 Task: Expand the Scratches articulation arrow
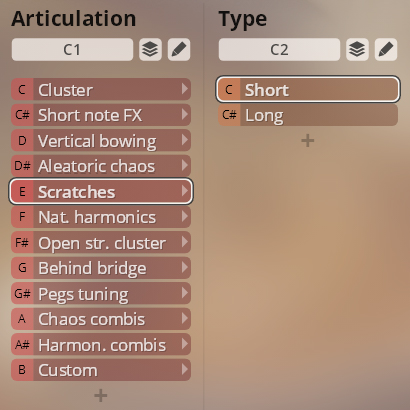pyautogui.click(x=184, y=191)
